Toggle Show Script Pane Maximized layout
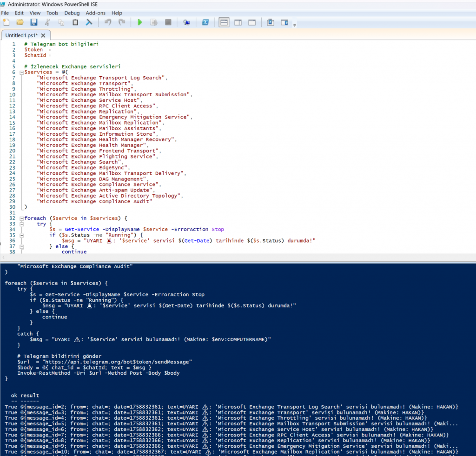The width and height of the screenshot is (476, 456). (252, 22)
